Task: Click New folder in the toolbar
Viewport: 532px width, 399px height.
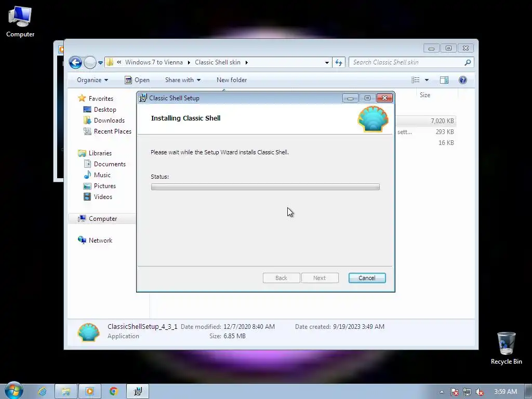Action: (232, 80)
